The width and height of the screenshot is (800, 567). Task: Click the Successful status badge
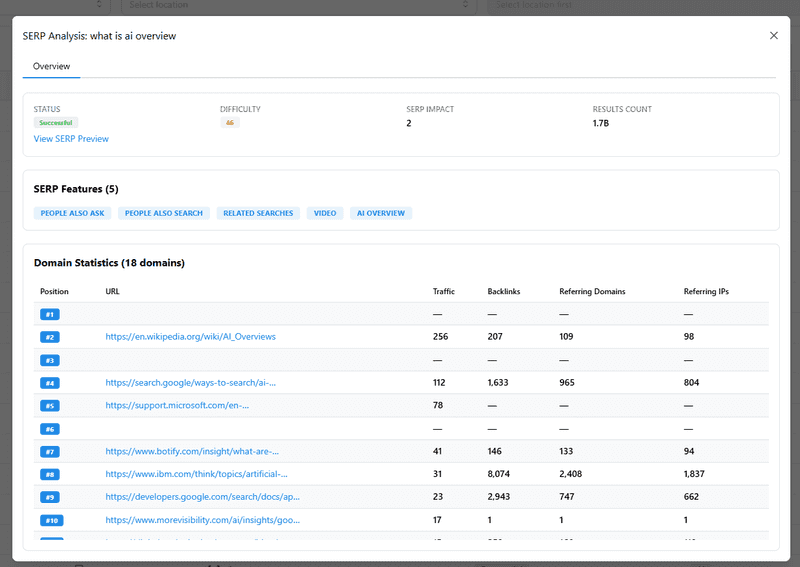[x=56, y=122]
